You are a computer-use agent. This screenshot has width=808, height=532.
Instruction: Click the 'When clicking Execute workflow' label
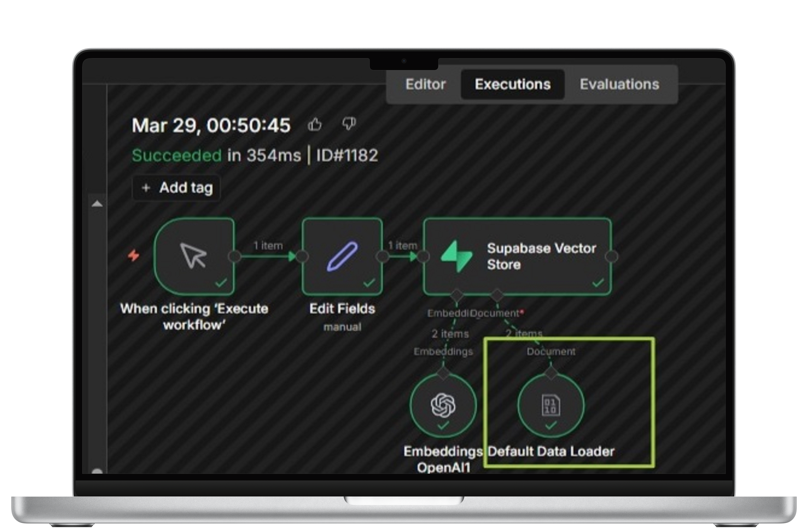pos(194,317)
